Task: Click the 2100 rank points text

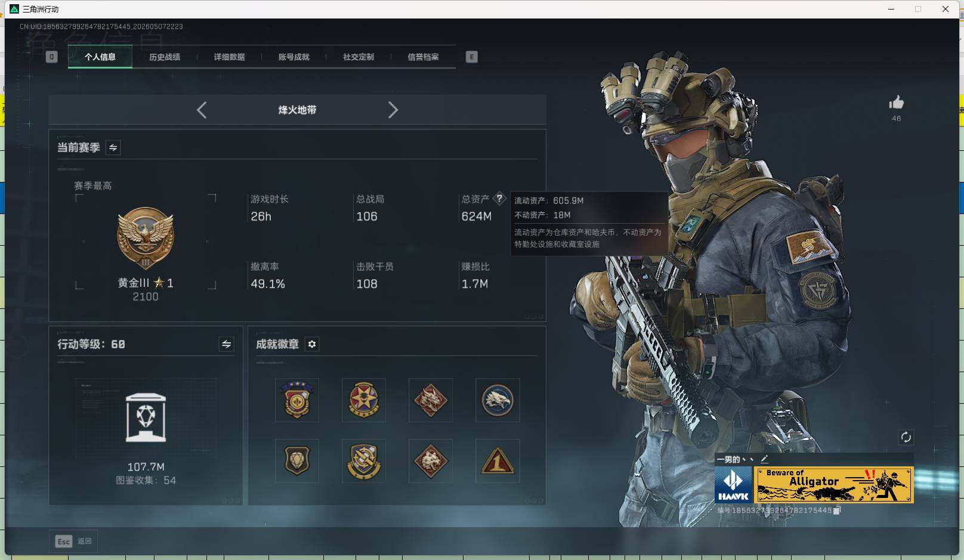Action: [x=146, y=296]
